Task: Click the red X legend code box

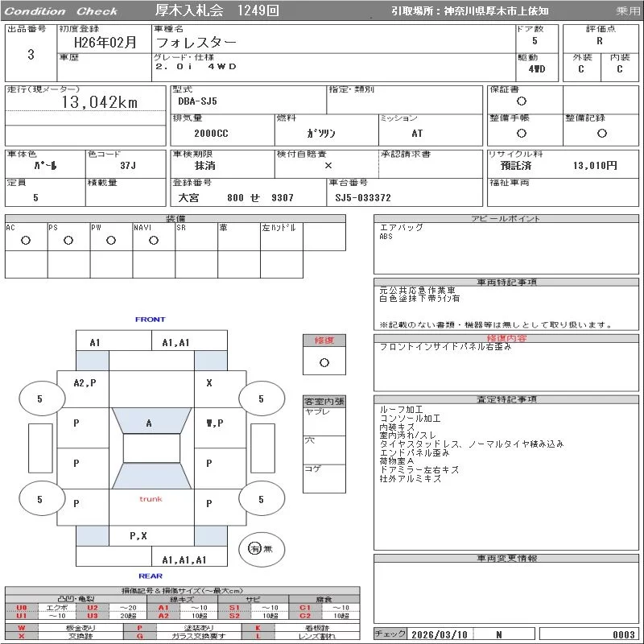Action: [x=22, y=637]
